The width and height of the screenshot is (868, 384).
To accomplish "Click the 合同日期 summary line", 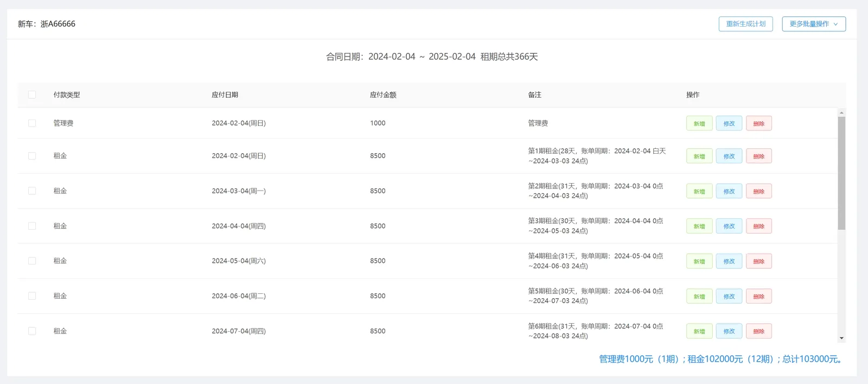I will 432,56.
